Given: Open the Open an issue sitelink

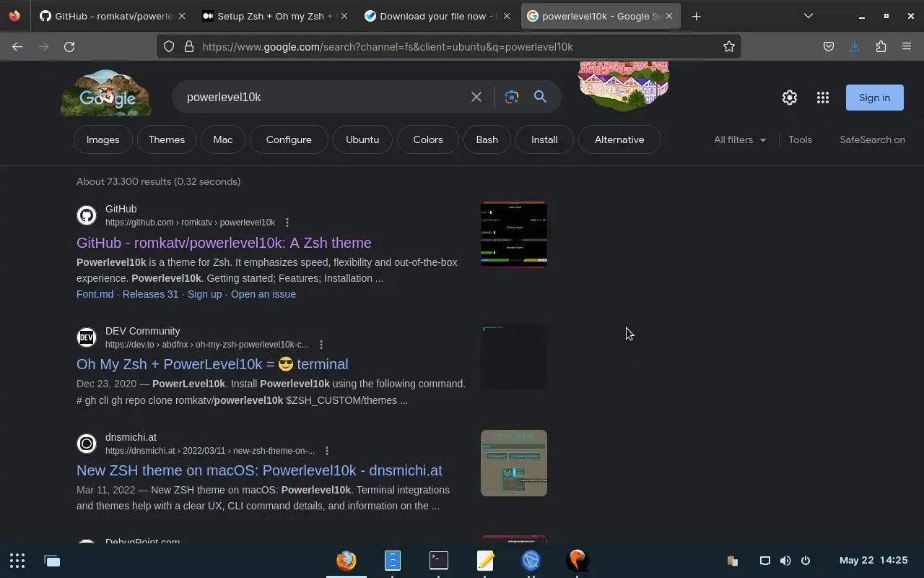Looking at the screenshot, I should 263,294.
